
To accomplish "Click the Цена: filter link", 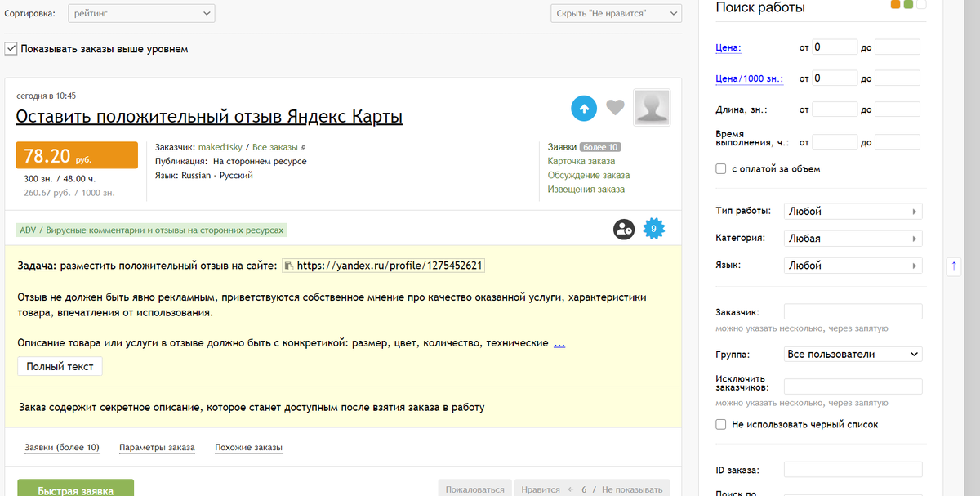I will pos(728,47).
